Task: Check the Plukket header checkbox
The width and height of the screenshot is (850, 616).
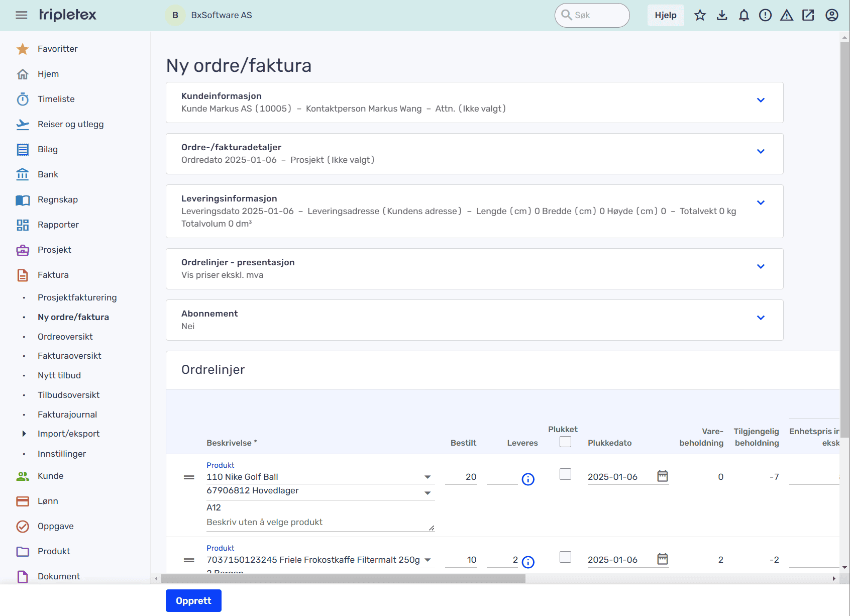Action: pos(565,442)
